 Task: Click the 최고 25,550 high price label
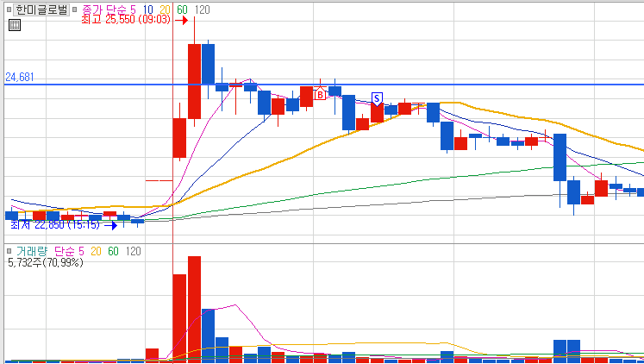coord(126,19)
